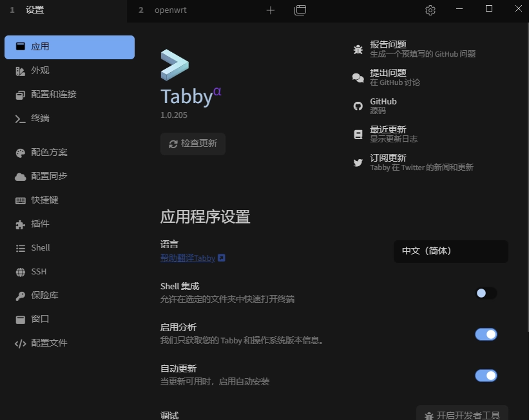Open a new tab with plus icon

[x=270, y=10]
